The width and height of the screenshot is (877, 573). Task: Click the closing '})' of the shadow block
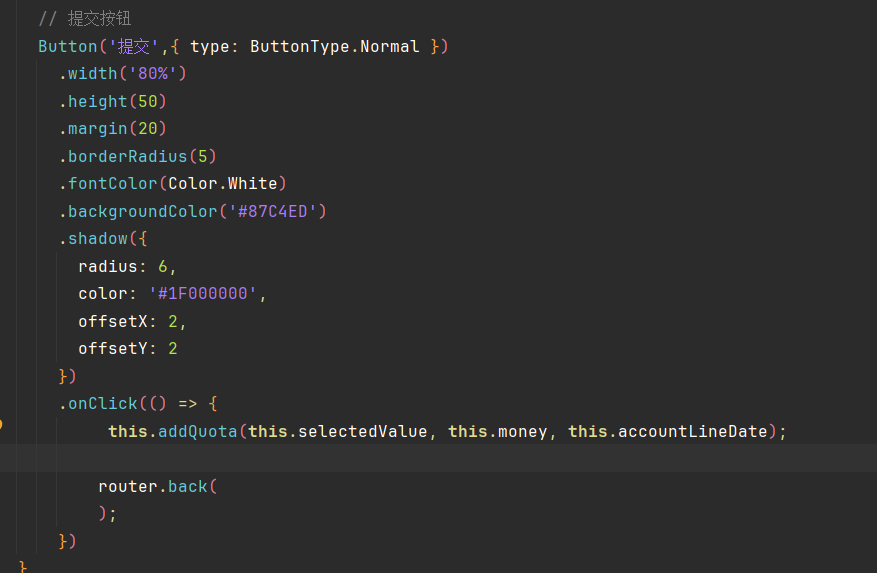67,376
